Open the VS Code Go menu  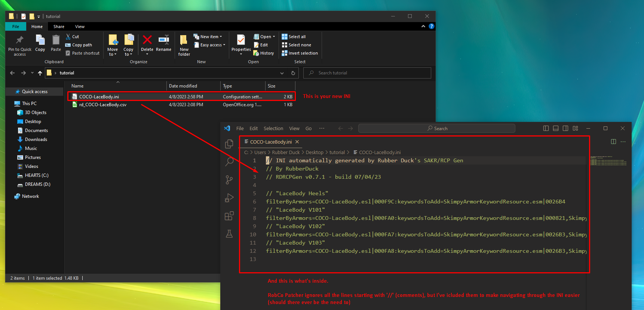pos(309,128)
